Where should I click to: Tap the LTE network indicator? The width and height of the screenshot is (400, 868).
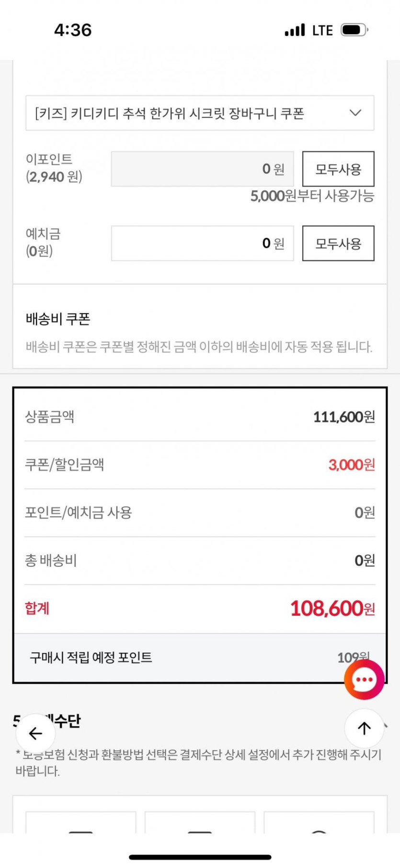click(322, 31)
